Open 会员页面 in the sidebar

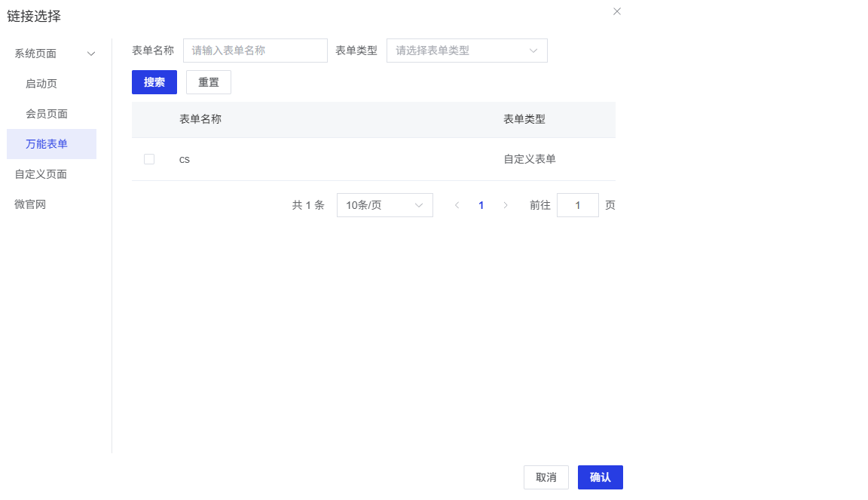[x=47, y=114]
